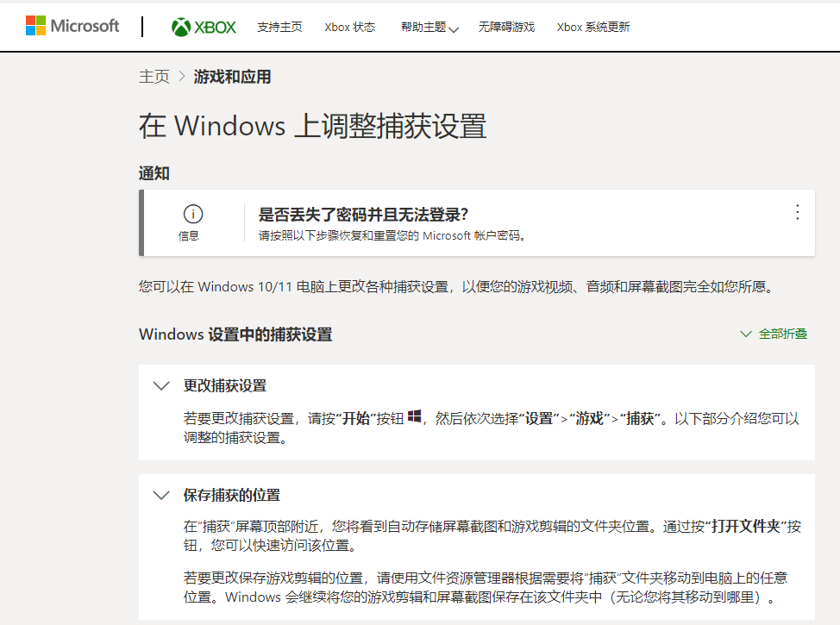Click the 更改捕获设置 section title

coord(225,385)
